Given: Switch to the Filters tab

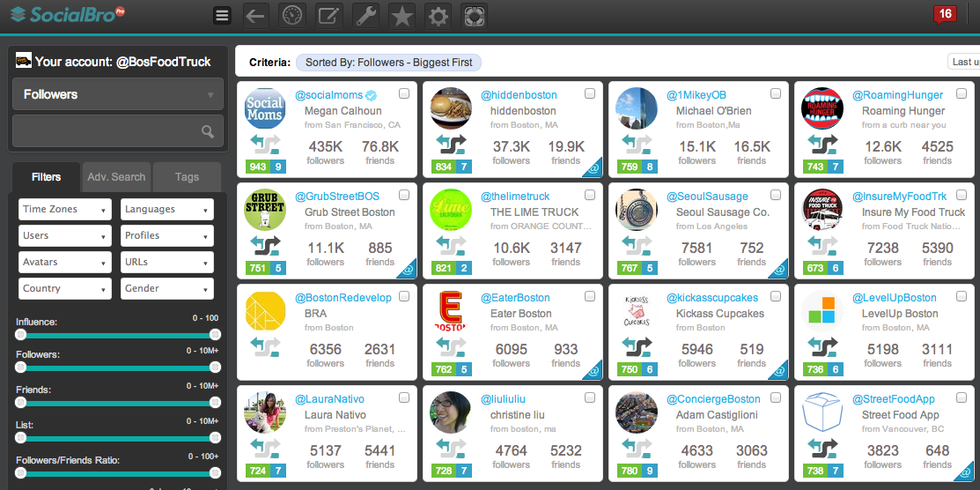Looking at the screenshot, I should (47, 177).
